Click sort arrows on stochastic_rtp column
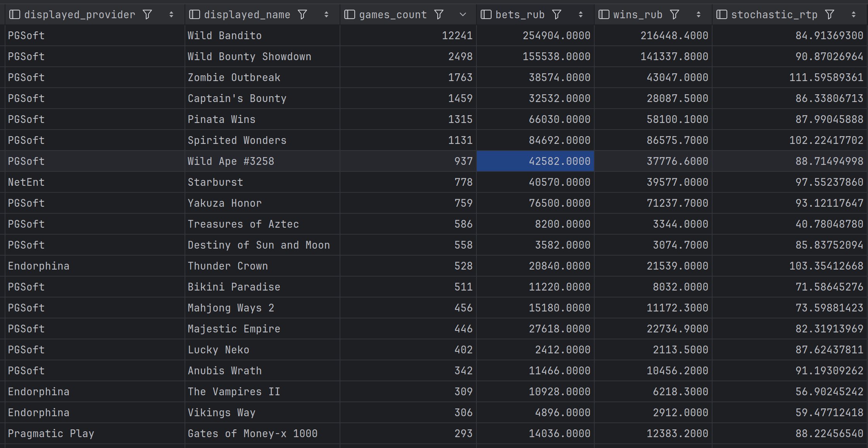Screen dimensions: 868x448 coord(853,15)
